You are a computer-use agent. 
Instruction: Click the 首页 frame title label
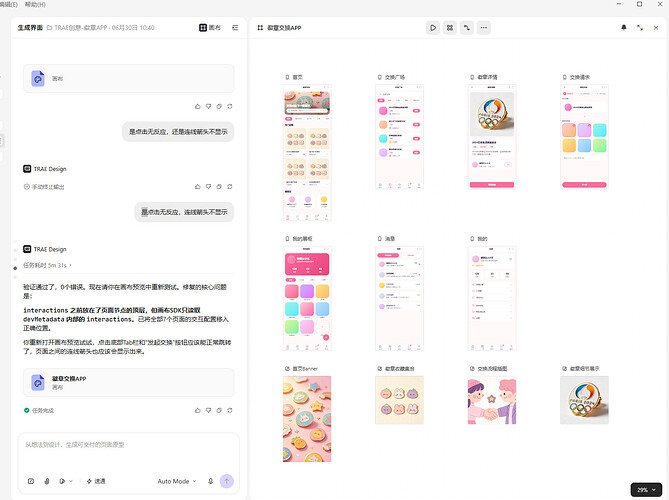[x=297, y=77]
